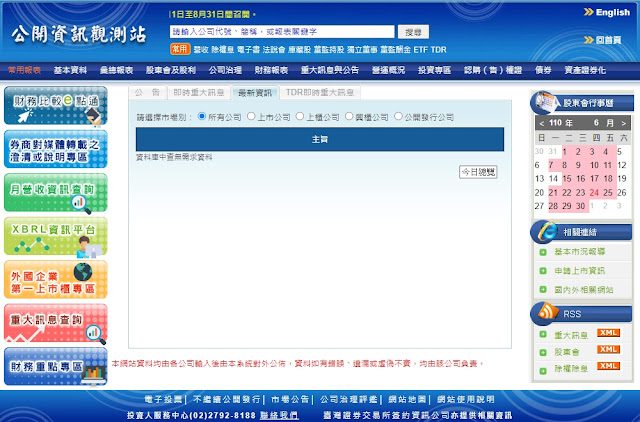Open the 資產證券化 menu
640x422 pixels.
(585, 70)
